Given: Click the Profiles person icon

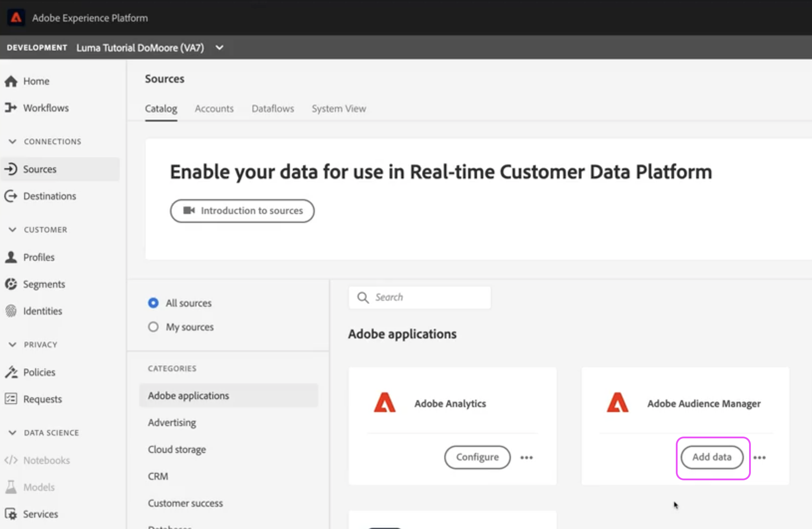Looking at the screenshot, I should 11,257.
